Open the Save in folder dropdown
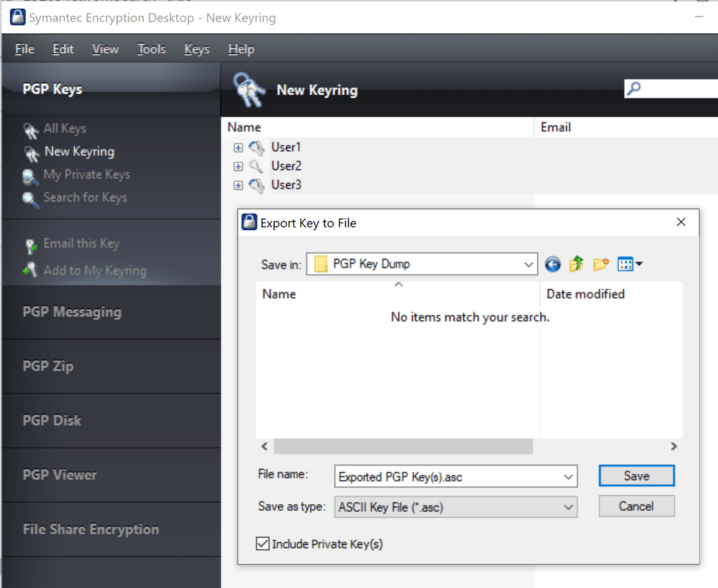 [529, 265]
